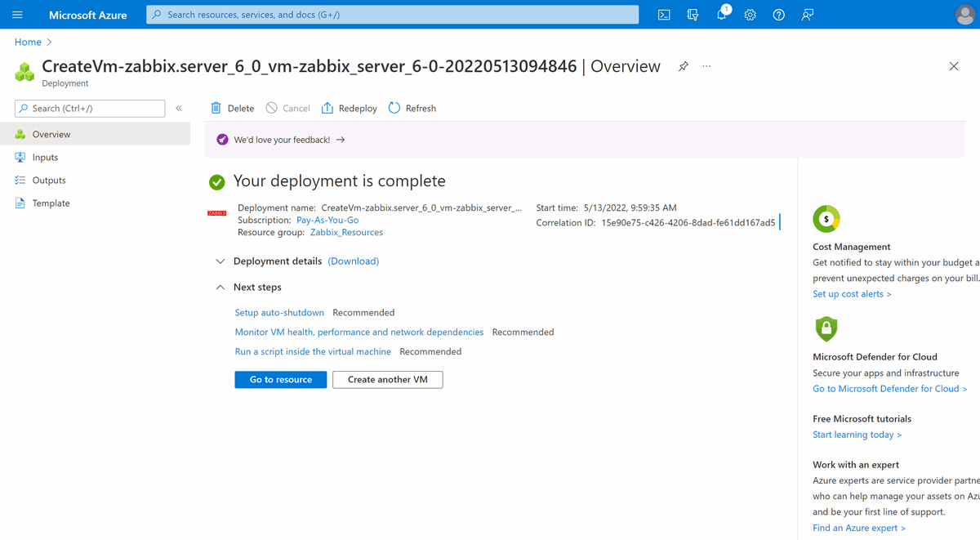Open Start learning today link
Image resolution: width=980 pixels, height=540 pixels.
(857, 435)
